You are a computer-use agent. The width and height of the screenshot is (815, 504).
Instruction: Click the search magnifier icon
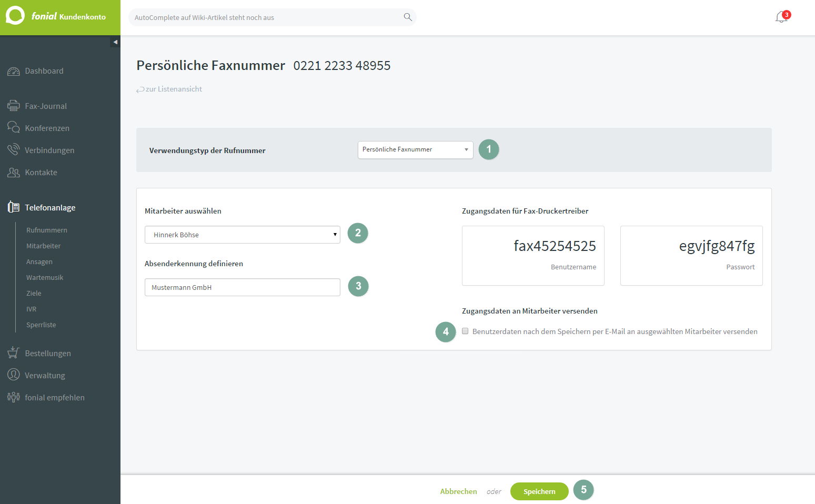click(408, 17)
